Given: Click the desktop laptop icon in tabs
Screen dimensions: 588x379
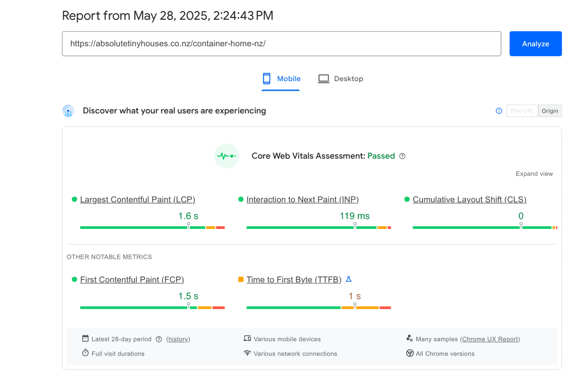Looking at the screenshot, I should [x=323, y=79].
